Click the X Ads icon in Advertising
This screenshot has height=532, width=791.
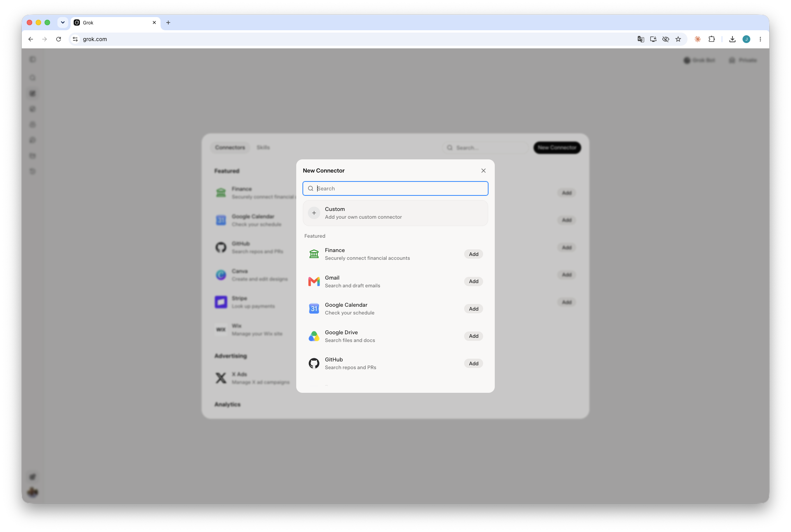(x=221, y=378)
